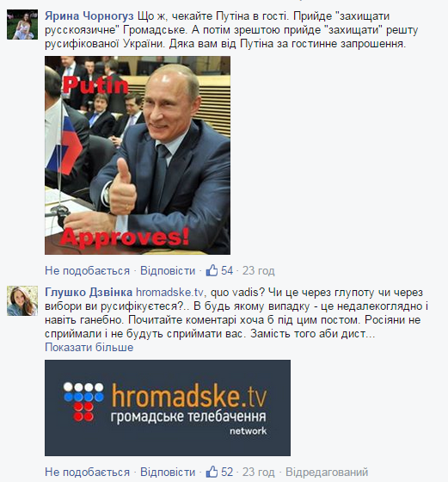Expand comment with Показати більше
448x482 pixels.
coord(89,348)
